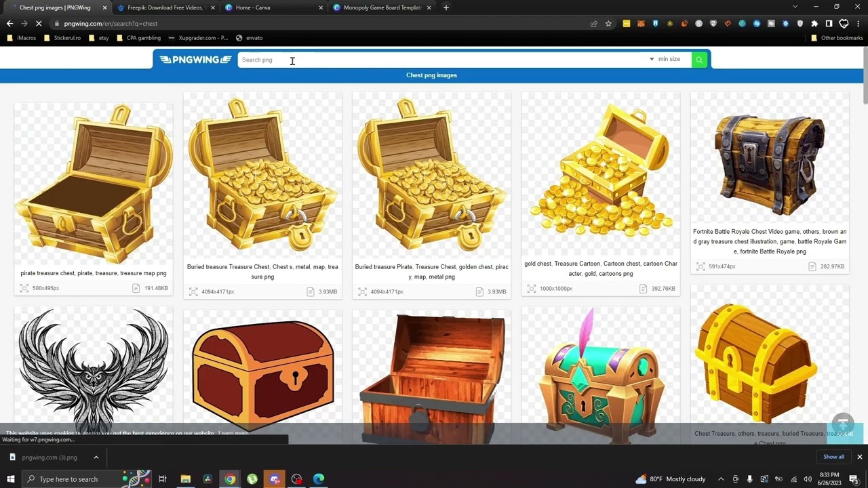This screenshot has width=868, height=488.
Task: Click Show all downloads button
Action: [833, 457]
